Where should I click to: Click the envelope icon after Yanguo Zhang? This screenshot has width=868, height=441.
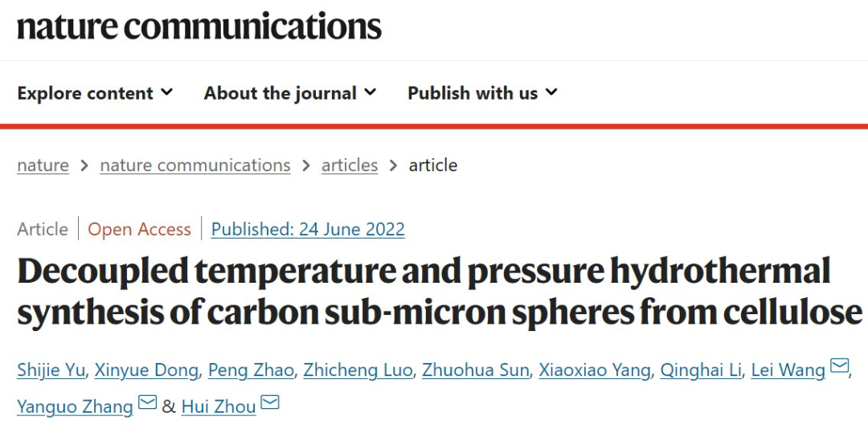[148, 402]
